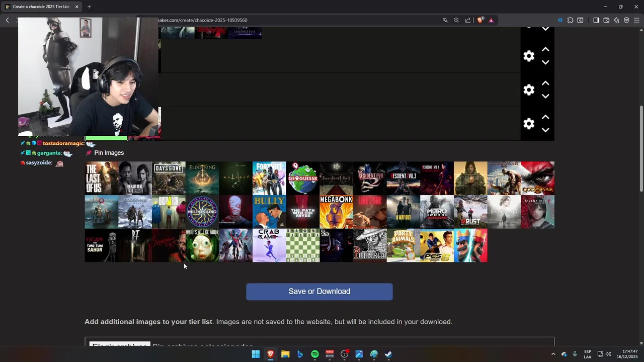
Task: Toggle Pin Images option
Action: click(105, 153)
